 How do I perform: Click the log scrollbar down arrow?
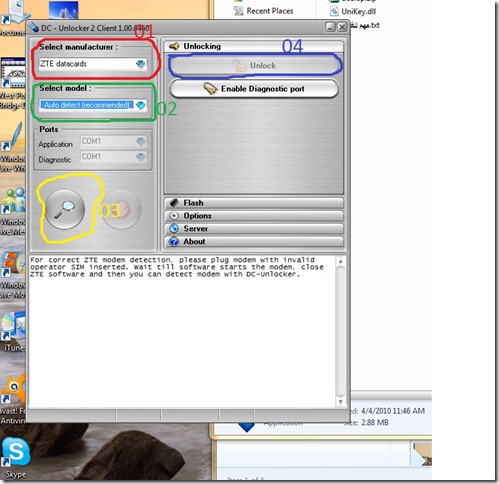click(x=340, y=402)
